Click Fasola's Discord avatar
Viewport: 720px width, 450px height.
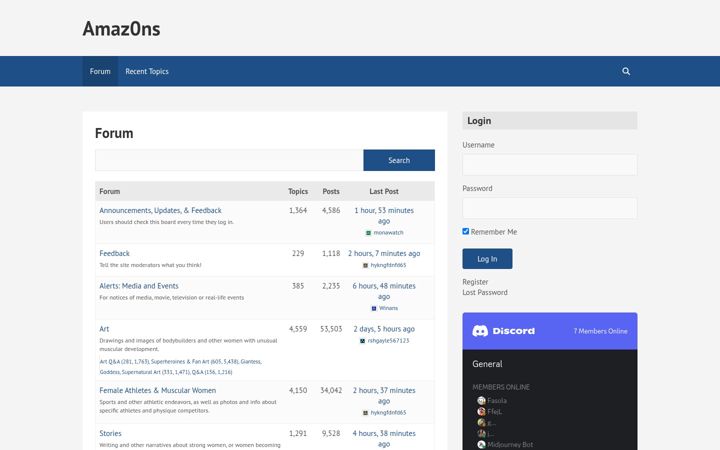tap(481, 400)
